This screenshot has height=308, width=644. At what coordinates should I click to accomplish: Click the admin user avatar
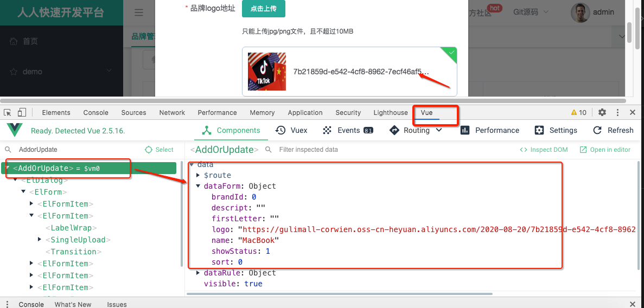coord(580,12)
